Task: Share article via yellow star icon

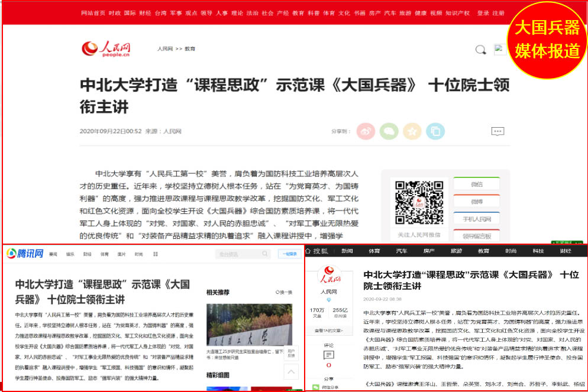Action: pyautogui.click(x=412, y=131)
